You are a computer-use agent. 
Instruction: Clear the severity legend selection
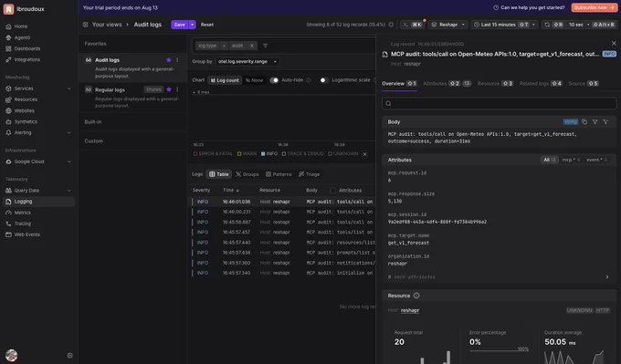(364, 154)
